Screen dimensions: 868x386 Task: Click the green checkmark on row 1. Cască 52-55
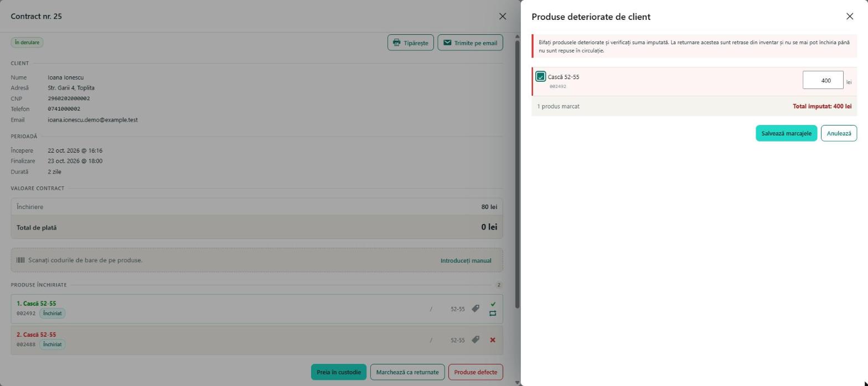click(493, 304)
